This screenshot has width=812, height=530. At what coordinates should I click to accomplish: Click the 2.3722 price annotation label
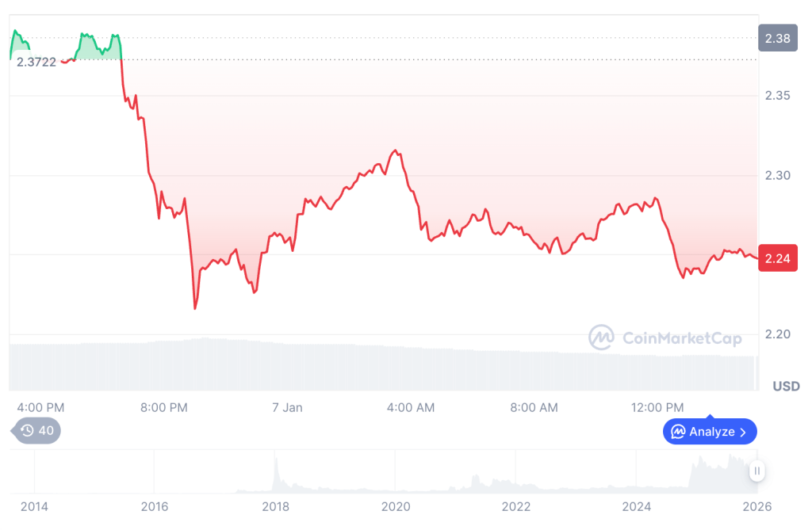tap(36, 63)
